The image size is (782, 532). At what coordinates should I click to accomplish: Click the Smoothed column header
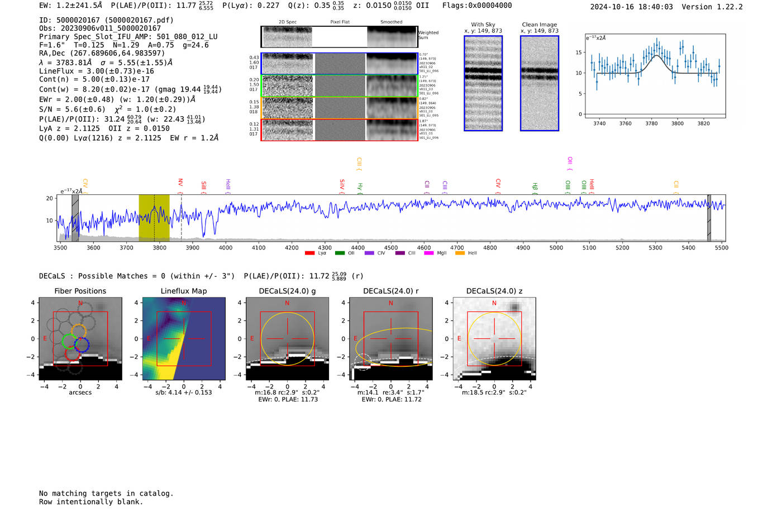392,22
